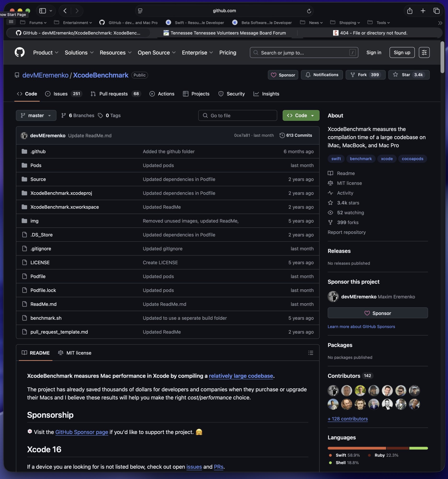448x479 pixels.
Task: Open GitHub Sponsor page link
Action: [x=81, y=432]
